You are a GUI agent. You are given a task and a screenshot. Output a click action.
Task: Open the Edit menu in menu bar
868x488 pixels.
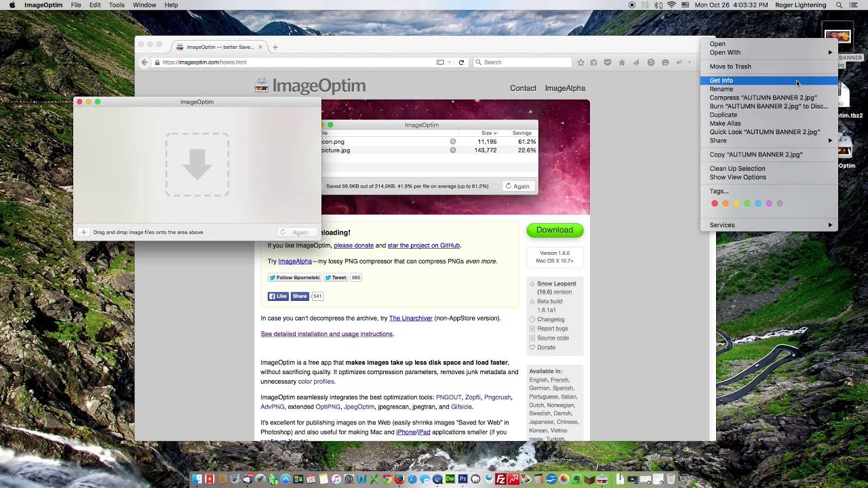tap(95, 5)
